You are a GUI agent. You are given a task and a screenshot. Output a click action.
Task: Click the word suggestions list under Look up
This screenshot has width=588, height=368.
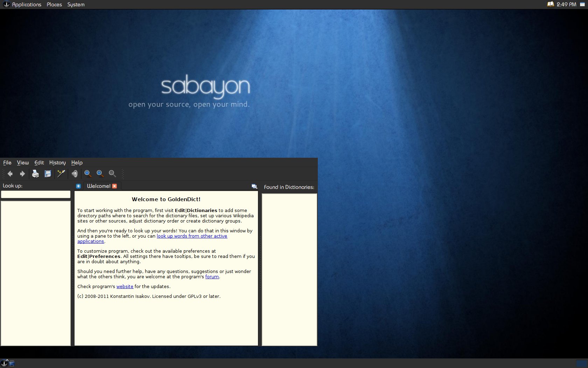pos(36,273)
